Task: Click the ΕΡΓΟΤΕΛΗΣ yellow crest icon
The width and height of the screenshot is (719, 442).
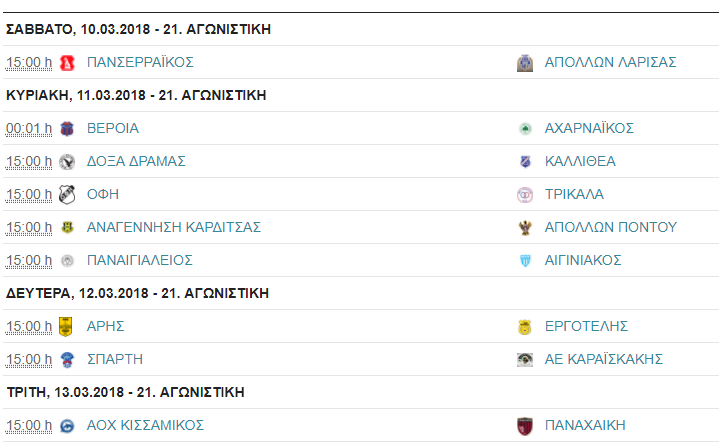Action: (525, 327)
